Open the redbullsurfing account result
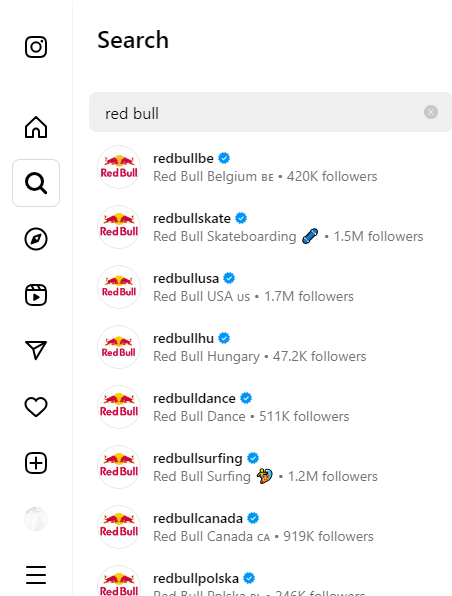 [x=271, y=467]
